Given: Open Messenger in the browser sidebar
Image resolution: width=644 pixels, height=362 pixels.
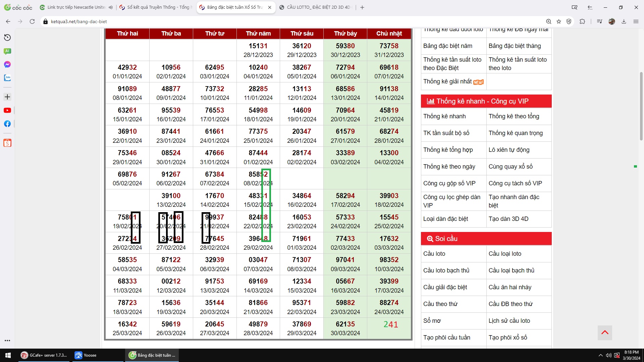Looking at the screenshot, I should [7, 64].
